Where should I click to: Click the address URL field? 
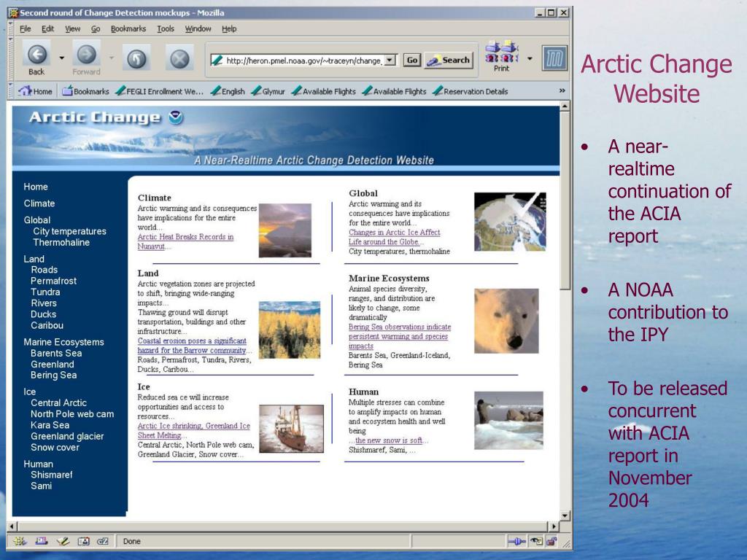[x=303, y=61]
